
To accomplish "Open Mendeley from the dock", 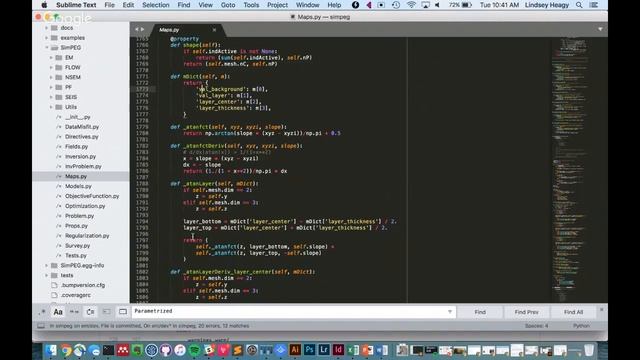I will coord(122,350).
